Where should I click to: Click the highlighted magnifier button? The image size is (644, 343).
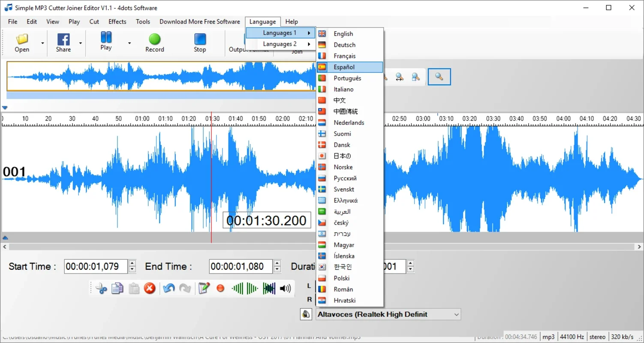click(x=439, y=77)
